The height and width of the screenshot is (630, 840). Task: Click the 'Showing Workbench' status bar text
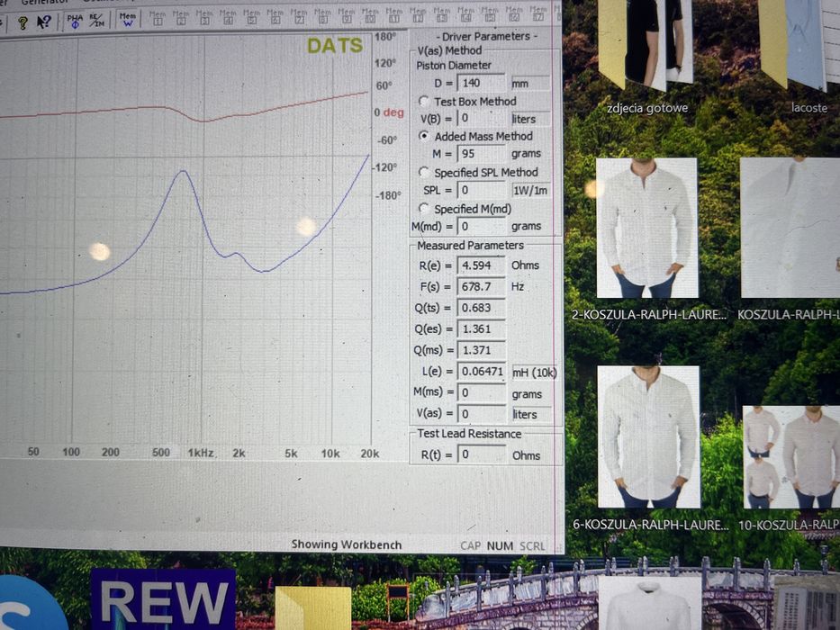point(346,544)
